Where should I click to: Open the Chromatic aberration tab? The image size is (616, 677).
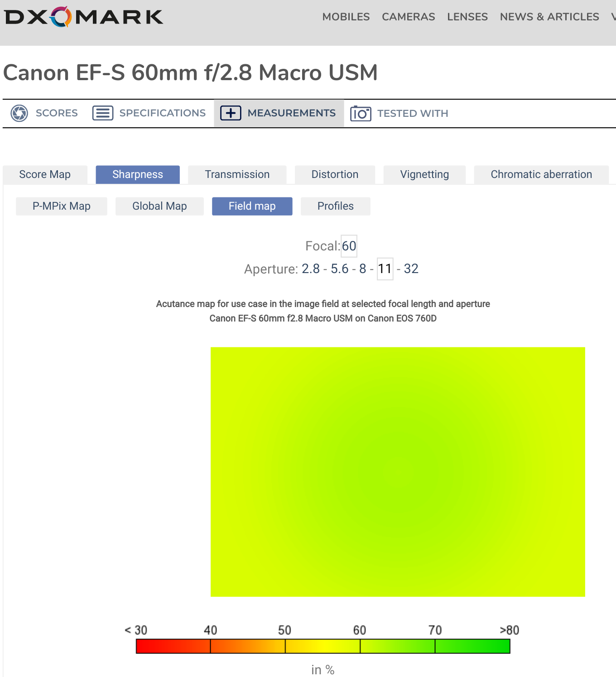pos(541,174)
